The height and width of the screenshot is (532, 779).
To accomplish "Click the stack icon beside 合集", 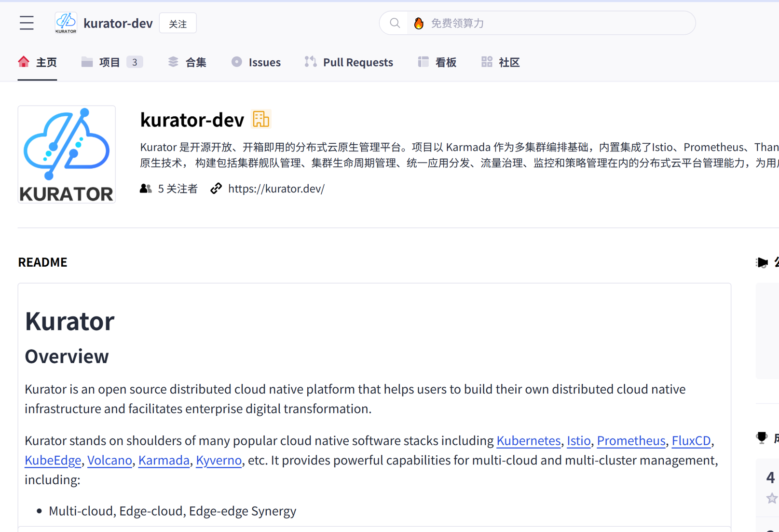I will pyautogui.click(x=173, y=62).
